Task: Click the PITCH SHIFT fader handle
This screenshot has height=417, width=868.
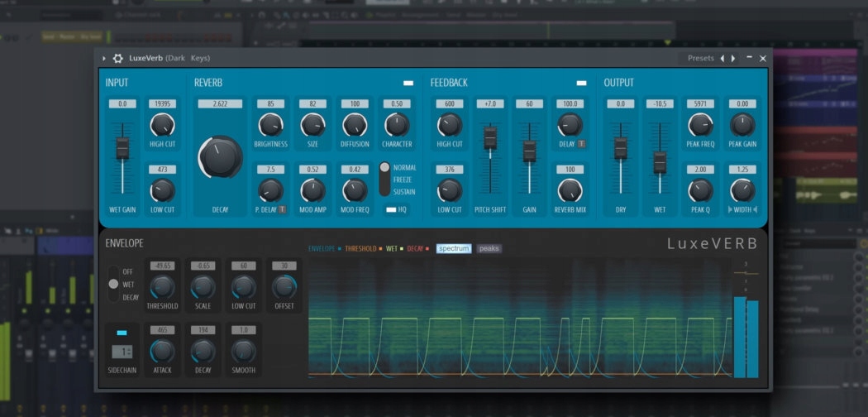Action: click(x=490, y=138)
